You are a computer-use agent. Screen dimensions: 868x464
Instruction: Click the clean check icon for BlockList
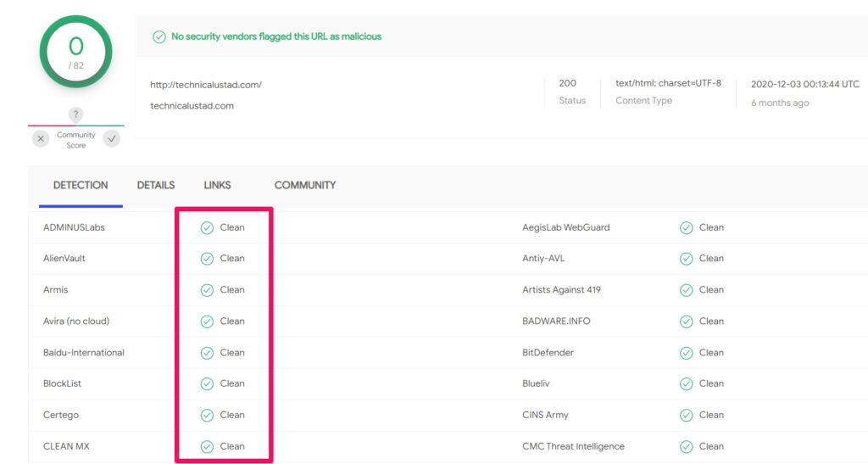point(207,384)
